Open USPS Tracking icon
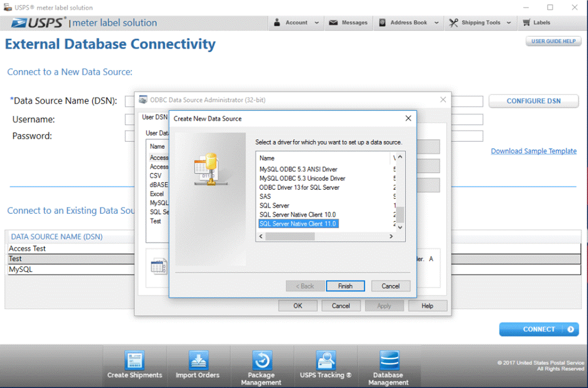 [x=325, y=360]
